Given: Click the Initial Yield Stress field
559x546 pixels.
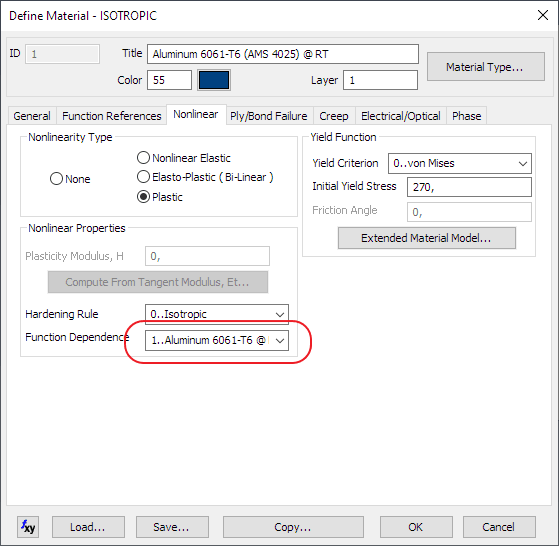Looking at the screenshot, I should click(469, 187).
